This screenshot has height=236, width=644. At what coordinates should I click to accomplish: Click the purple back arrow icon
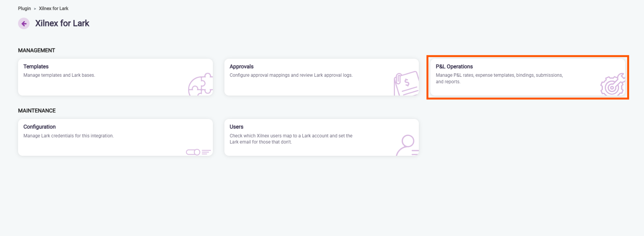click(24, 23)
